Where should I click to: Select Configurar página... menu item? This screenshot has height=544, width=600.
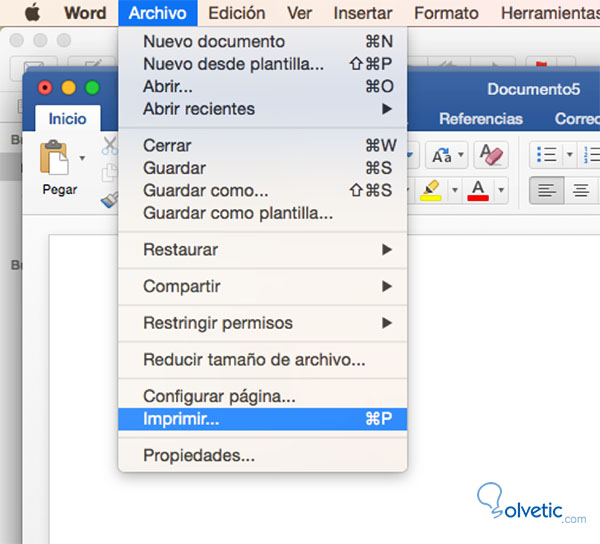[x=262, y=396]
